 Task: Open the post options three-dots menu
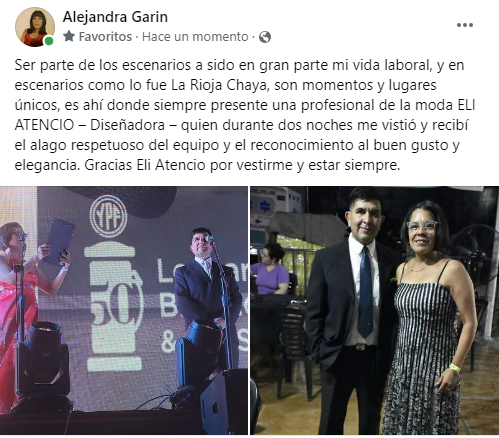(465, 25)
